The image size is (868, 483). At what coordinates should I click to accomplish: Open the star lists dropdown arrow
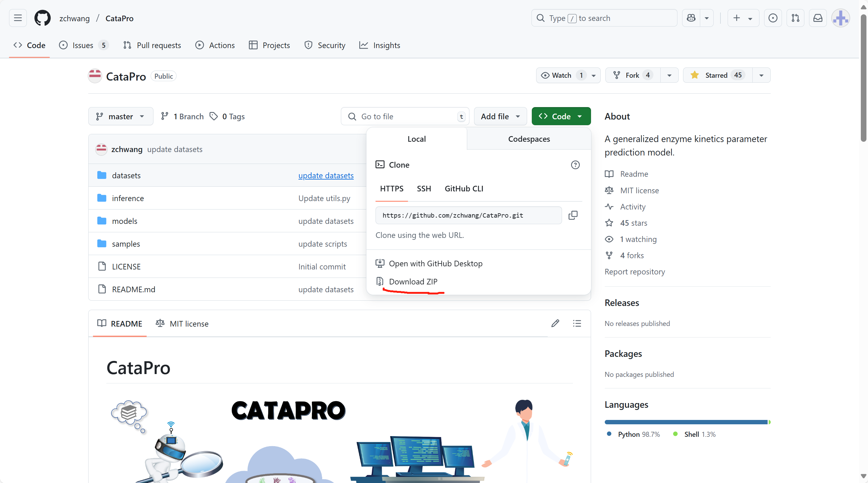pos(762,75)
